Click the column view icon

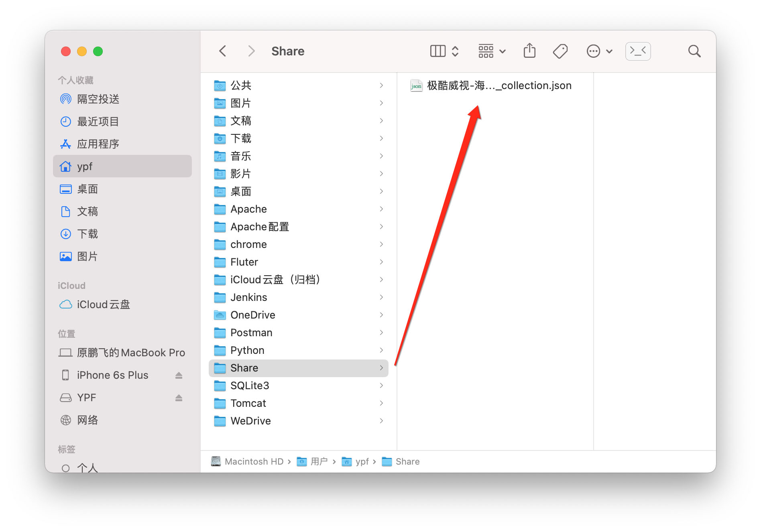[x=437, y=51]
